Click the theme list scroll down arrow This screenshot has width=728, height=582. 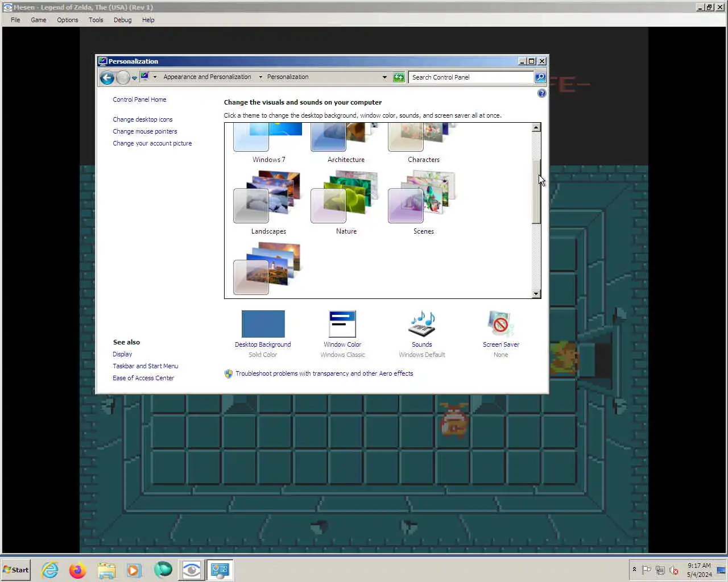[536, 293]
